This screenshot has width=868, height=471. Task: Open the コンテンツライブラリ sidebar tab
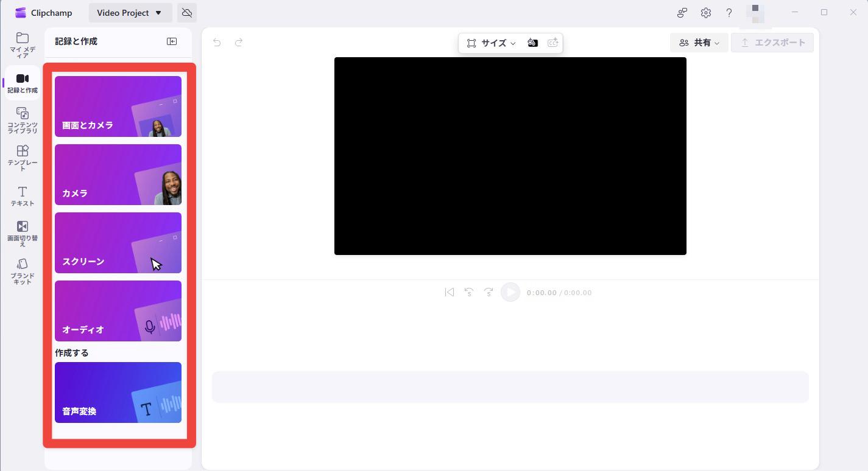coord(23,120)
